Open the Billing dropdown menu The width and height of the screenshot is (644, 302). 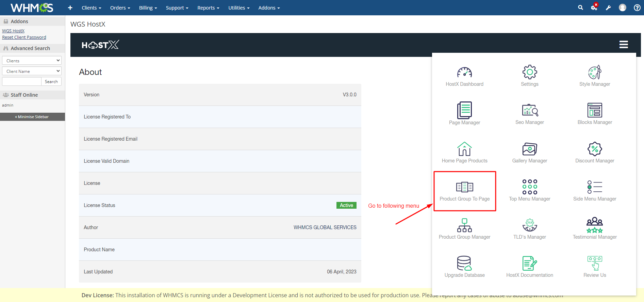pos(148,8)
